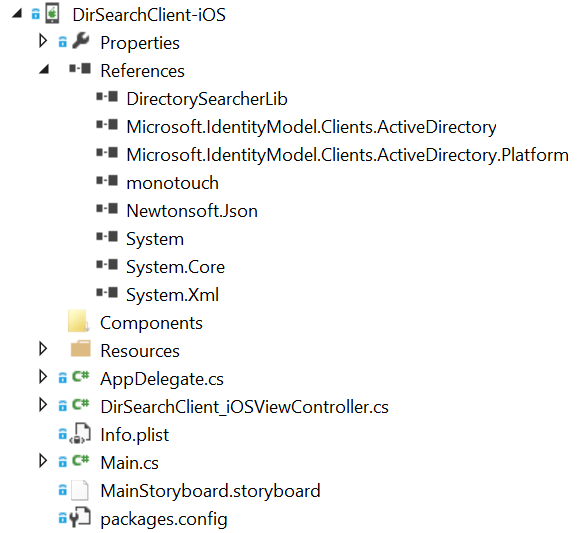
Task: Expand the Properties node arrow
Action: (43, 41)
